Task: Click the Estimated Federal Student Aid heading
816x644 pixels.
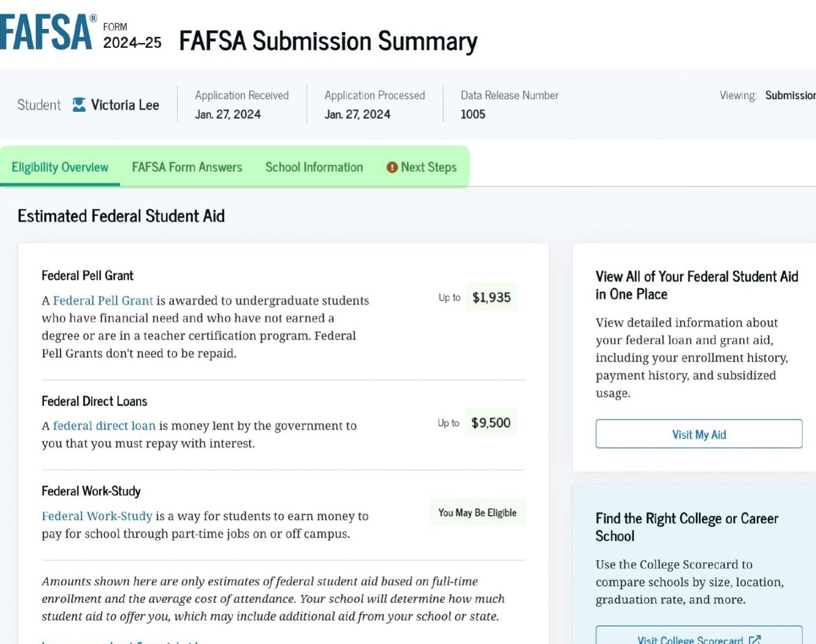Action: tap(121, 216)
